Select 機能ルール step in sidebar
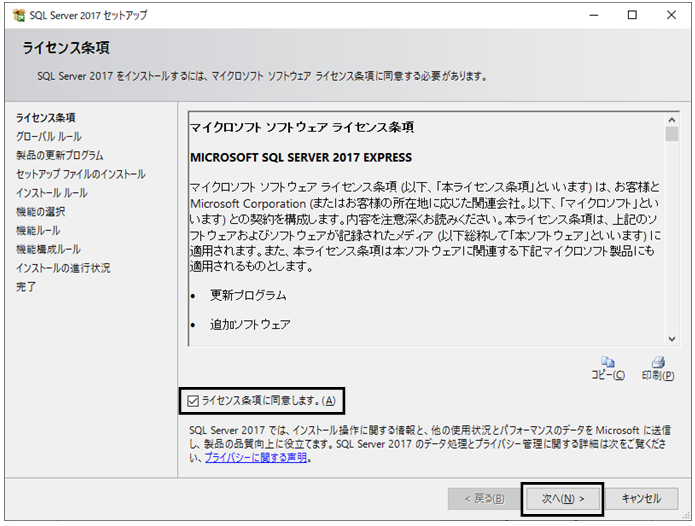This screenshot has height=526, width=695. tap(38, 231)
